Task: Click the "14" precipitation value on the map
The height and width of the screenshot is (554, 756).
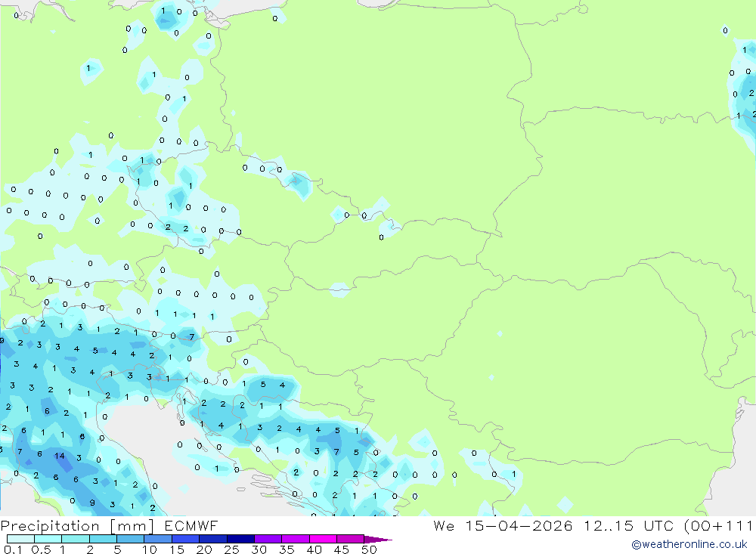Action: coord(59,456)
